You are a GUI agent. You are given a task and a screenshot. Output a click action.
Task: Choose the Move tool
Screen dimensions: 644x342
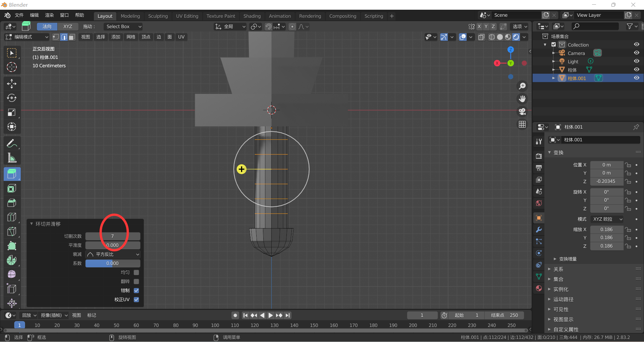pos(12,84)
